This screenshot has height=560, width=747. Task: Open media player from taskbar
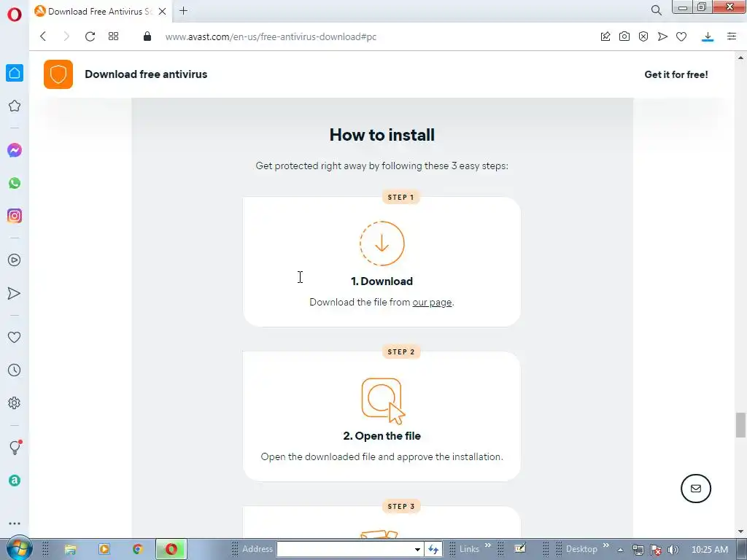(x=104, y=549)
